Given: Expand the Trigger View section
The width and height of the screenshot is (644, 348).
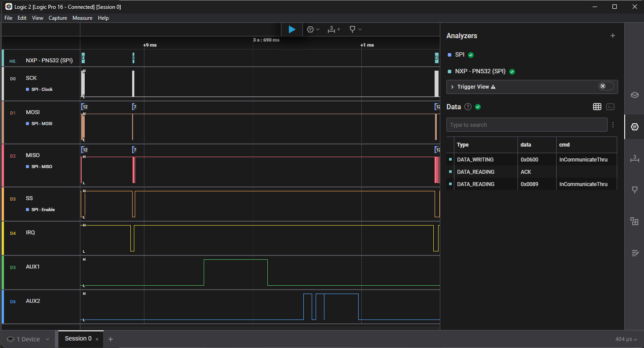Looking at the screenshot, I should 452,87.
